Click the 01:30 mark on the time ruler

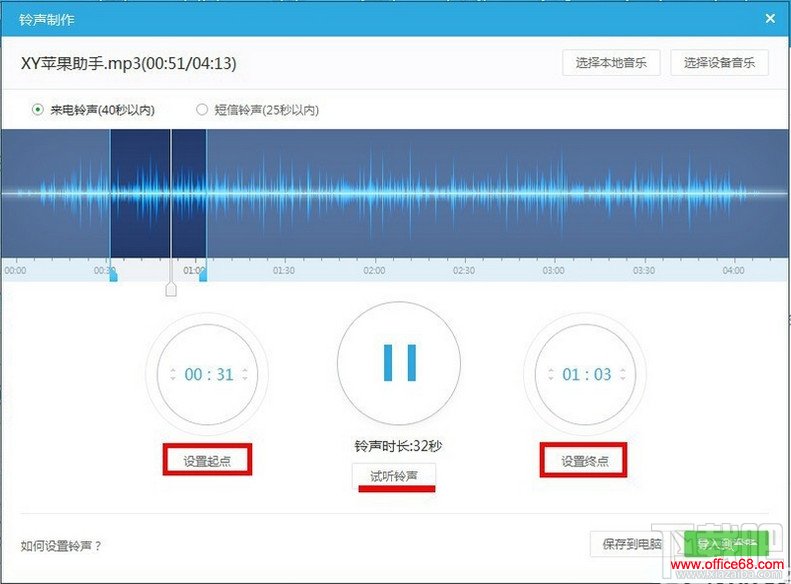click(284, 271)
